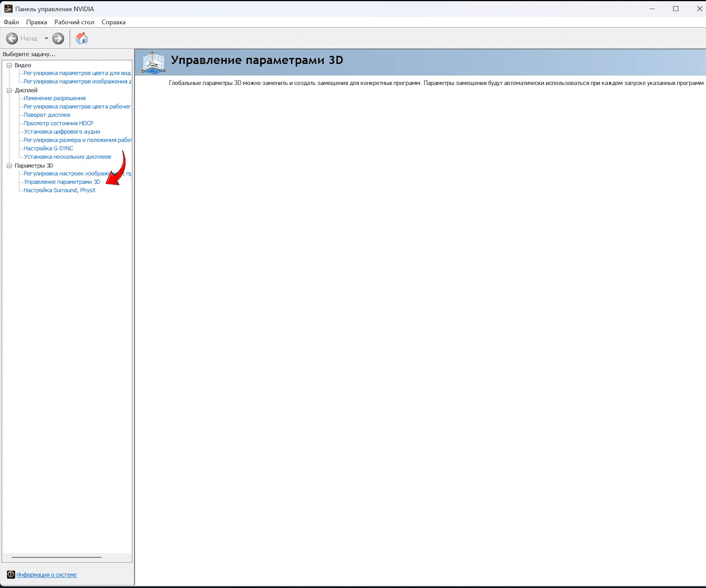The height and width of the screenshot is (588, 706).
Task: Open the Информация о системе link
Action: [x=47, y=574]
